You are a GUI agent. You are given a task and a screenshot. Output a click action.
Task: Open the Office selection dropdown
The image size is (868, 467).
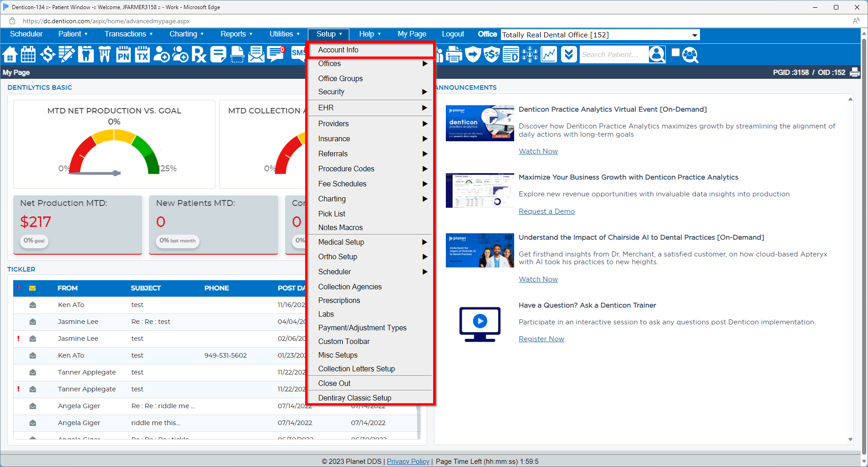tap(600, 35)
